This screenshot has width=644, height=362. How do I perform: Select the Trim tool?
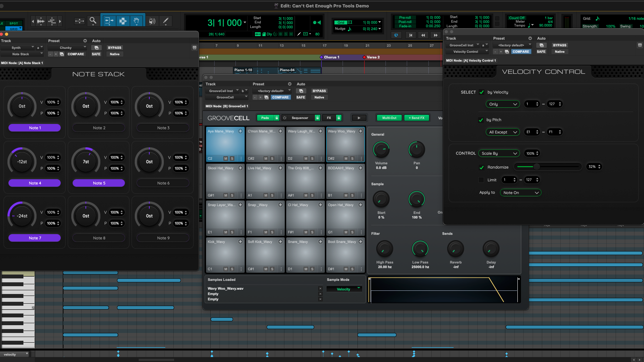click(109, 21)
